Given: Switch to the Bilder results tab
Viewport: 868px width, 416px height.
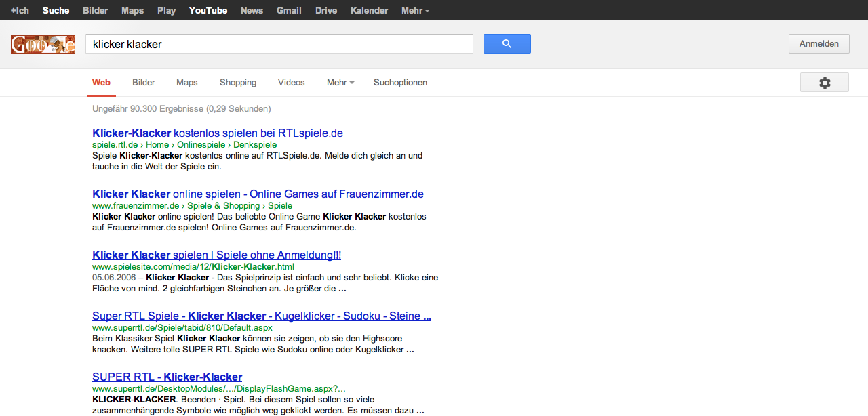Looking at the screenshot, I should tap(144, 83).
